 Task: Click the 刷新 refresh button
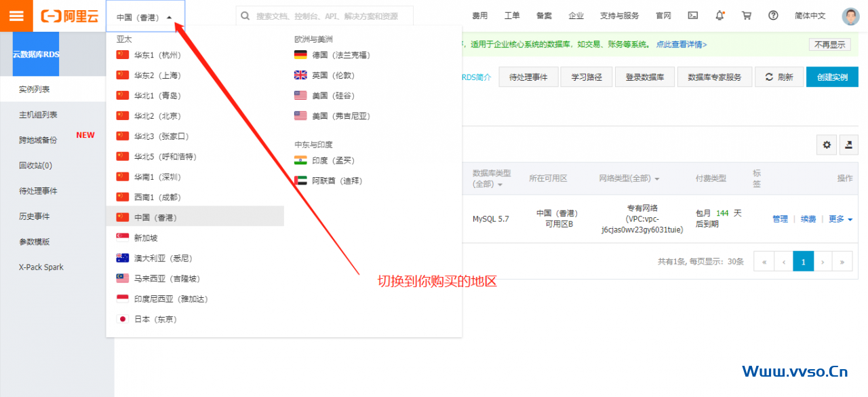pos(778,77)
